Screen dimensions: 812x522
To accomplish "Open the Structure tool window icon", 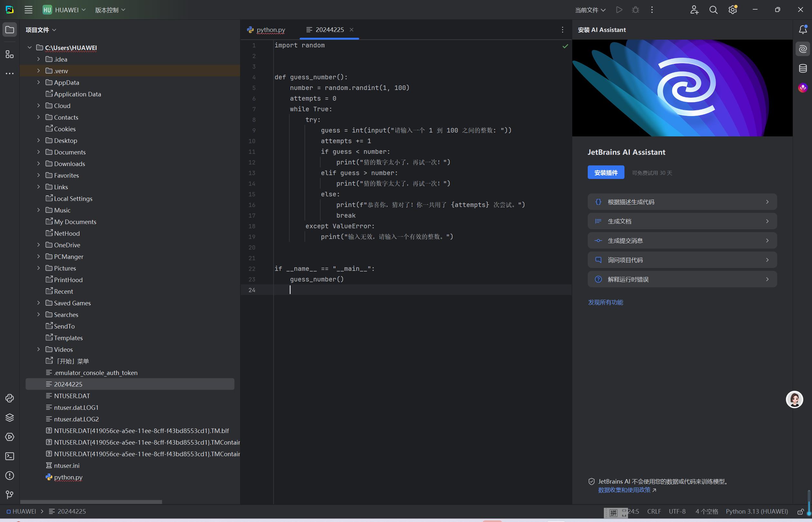I will (9, 54).
